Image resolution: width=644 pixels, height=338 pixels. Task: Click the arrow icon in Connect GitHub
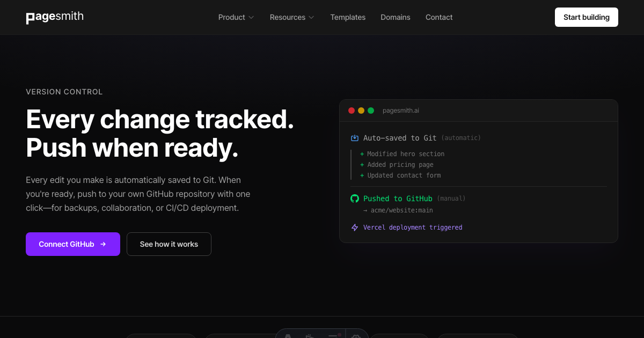point(103,244)
